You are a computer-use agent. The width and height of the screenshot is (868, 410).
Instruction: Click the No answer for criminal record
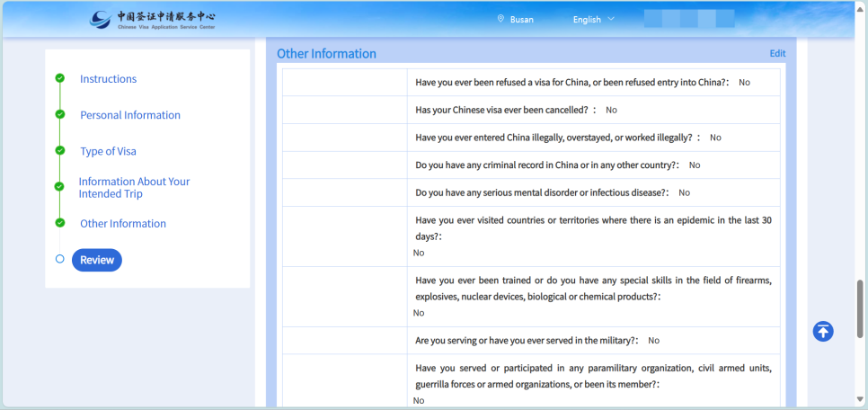695,165
